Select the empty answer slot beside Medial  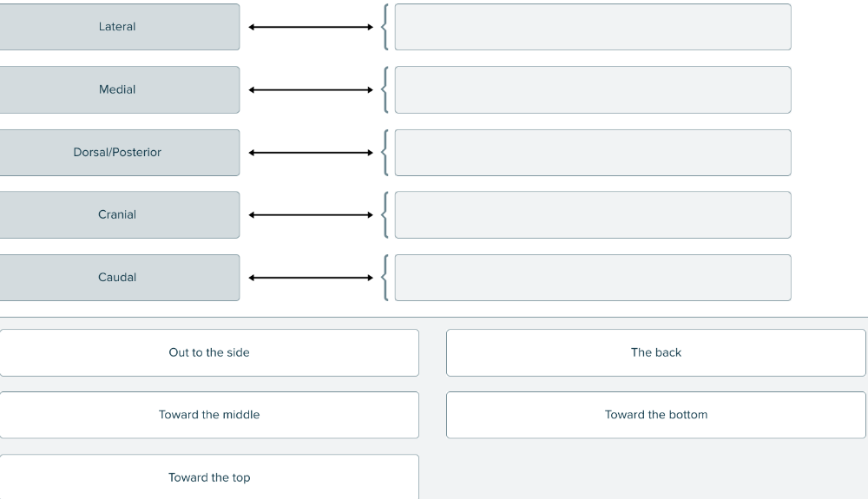point(593,89)
